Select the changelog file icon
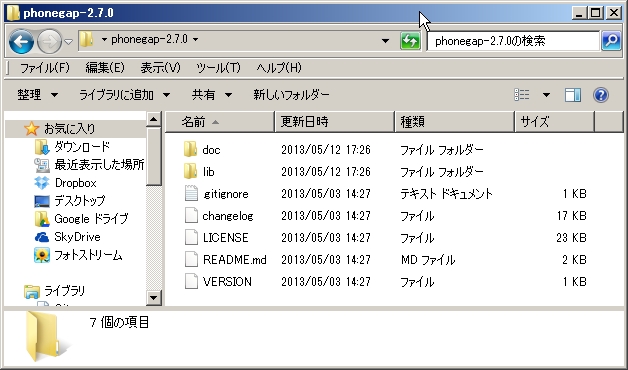 coord(191,215)
